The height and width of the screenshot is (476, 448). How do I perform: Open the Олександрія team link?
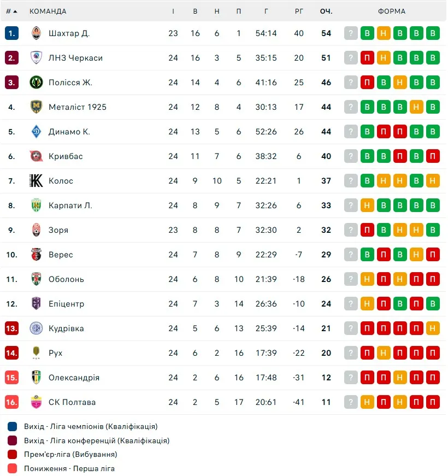click(74, 378)
